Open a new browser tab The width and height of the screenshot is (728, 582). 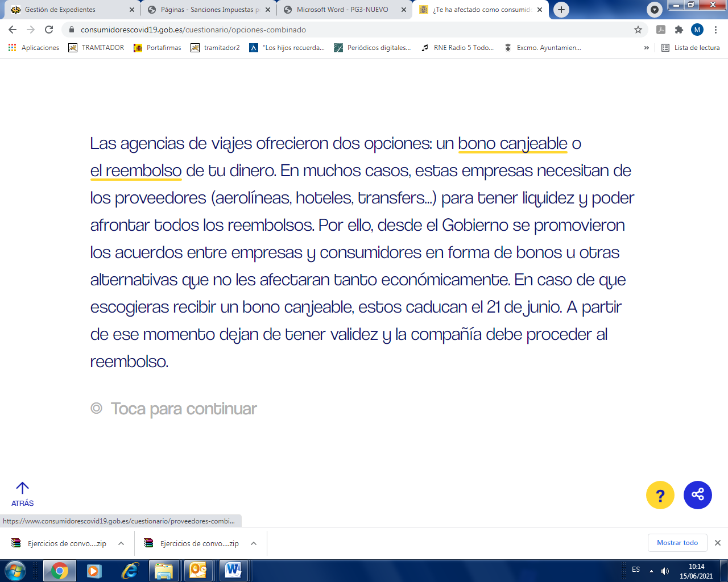561,10
